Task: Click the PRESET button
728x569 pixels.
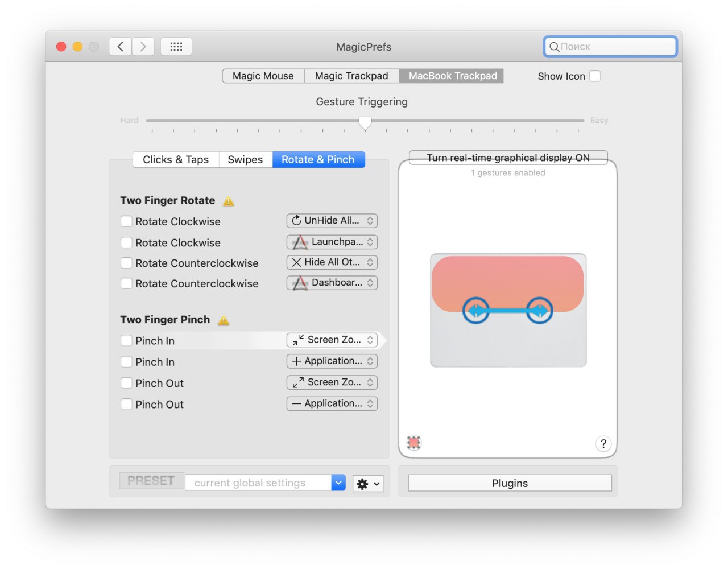Action: [x=151, y=481]
